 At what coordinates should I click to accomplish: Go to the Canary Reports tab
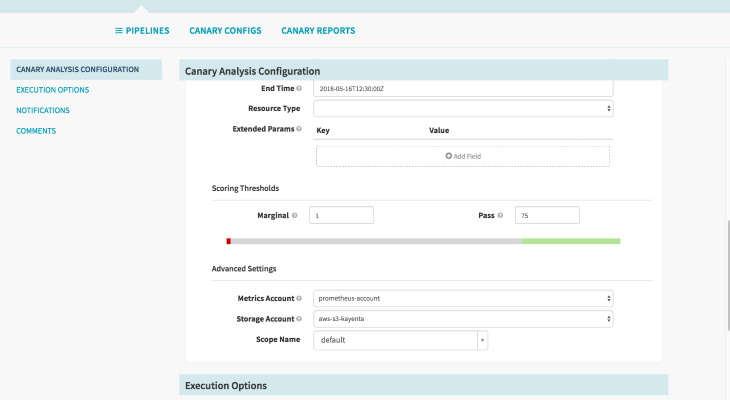click(317, 31)
